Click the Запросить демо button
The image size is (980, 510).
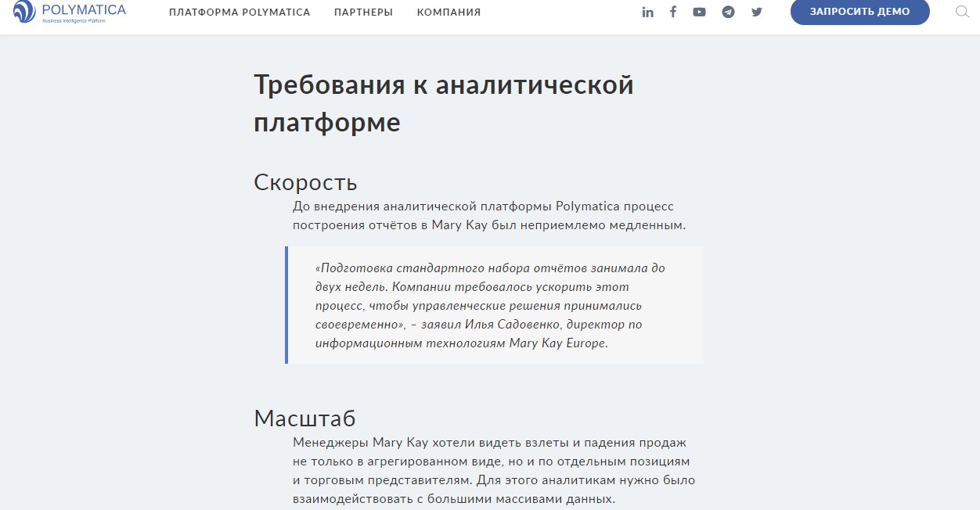[860, 12]
